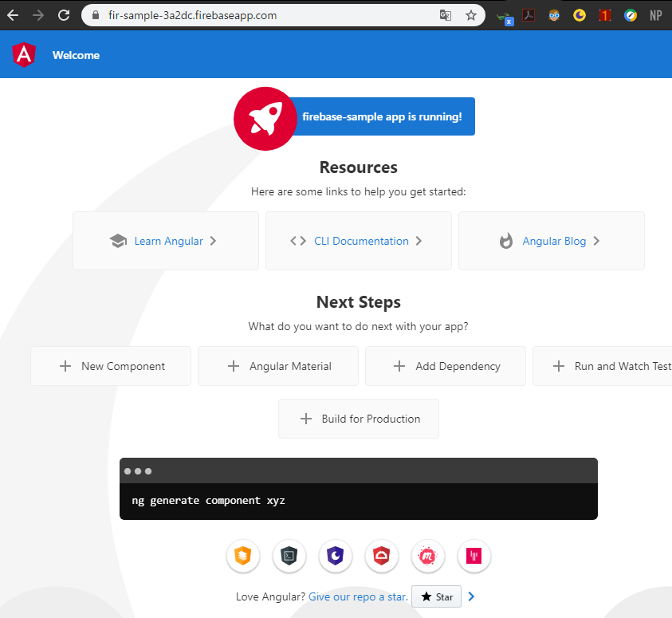Click the browser forward arrow
The height and width of the screenshot is (618, 672).
(x=38, y=15)
